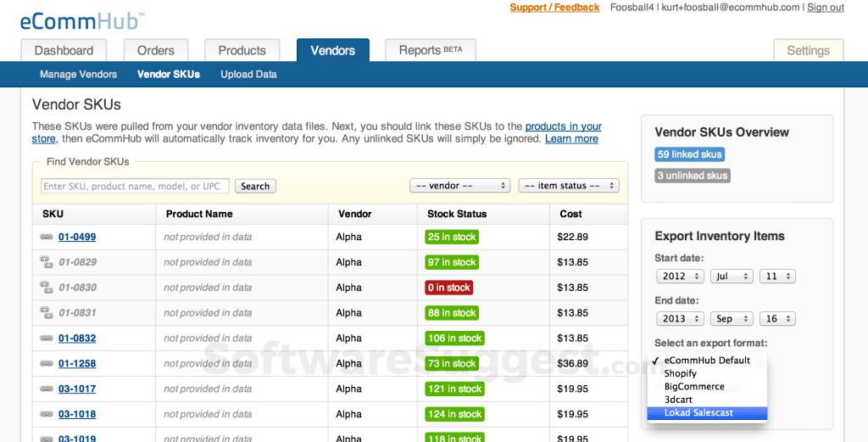Screen dimensions: 868x442
Task: Click the unlinked icon beside SKU 01-0829
Action: [x=47, y=262]
